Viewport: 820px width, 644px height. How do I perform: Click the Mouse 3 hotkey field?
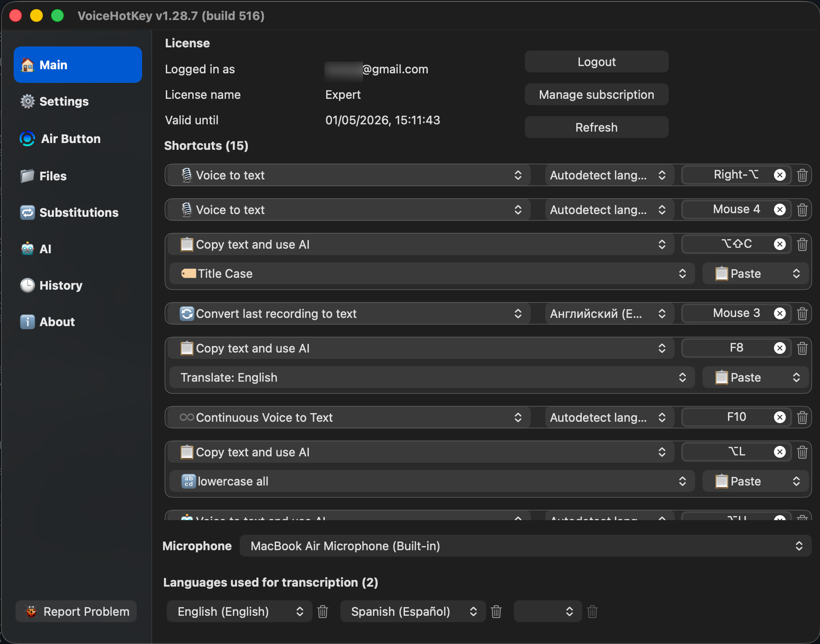tap(736, 313)
